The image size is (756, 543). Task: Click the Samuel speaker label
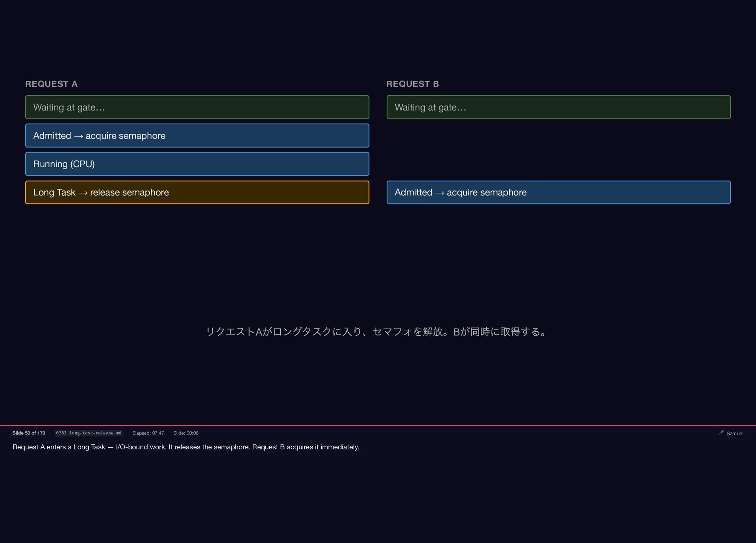(735, 433)
